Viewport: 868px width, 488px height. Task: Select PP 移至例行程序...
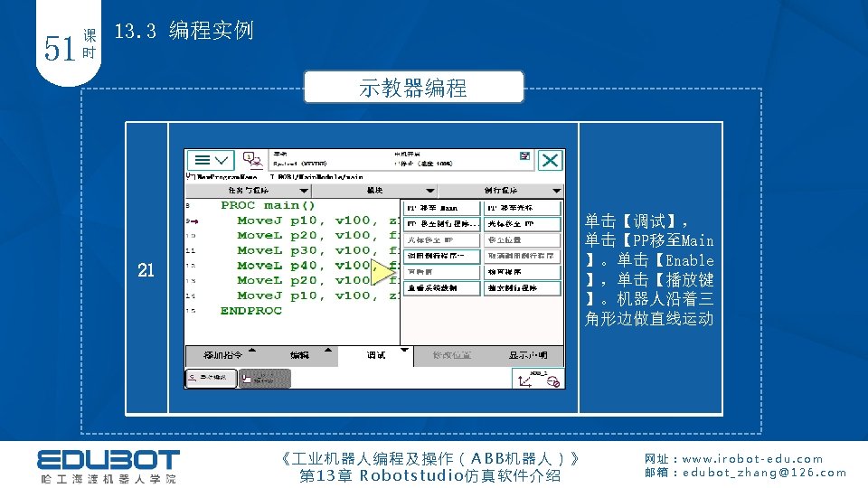pyautogui.click(x=442, y=224)
